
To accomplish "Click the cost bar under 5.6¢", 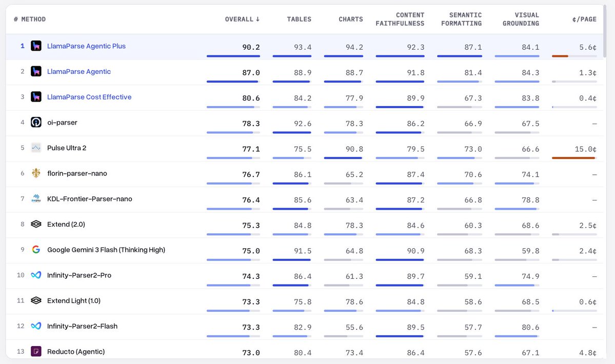I will [x=574, y=56].
